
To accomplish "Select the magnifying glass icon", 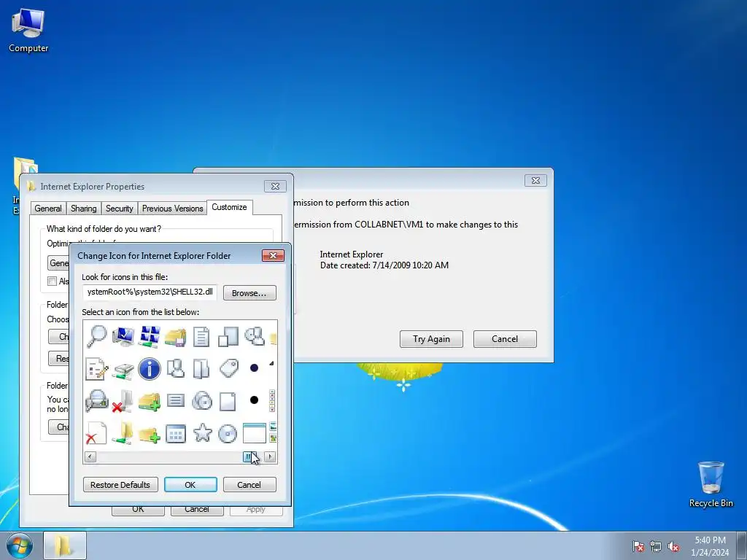I will pos(97,336).
